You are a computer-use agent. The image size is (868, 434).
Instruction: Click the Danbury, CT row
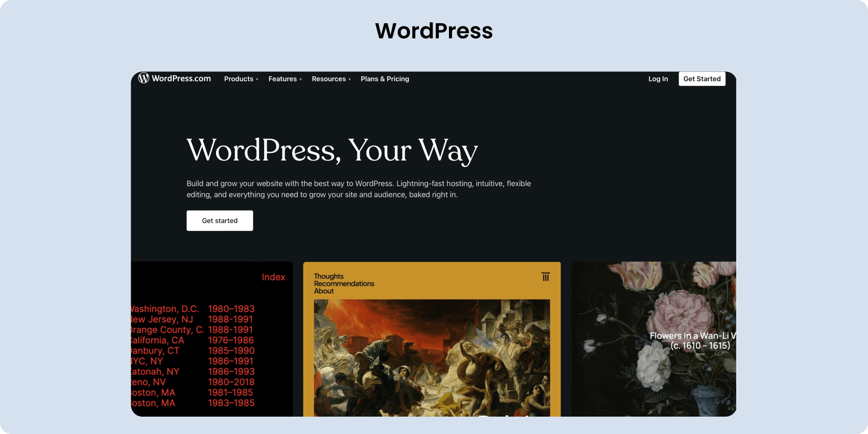[193, 351]
